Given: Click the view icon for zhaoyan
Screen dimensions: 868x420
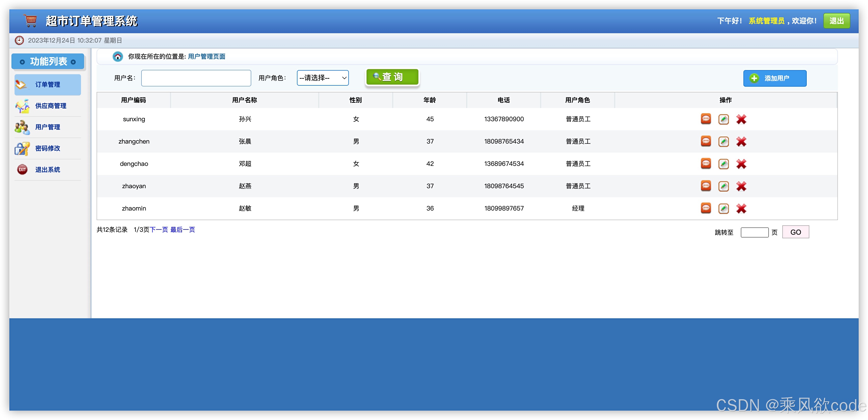Looking at the screenshot, I should click(706, 186).
